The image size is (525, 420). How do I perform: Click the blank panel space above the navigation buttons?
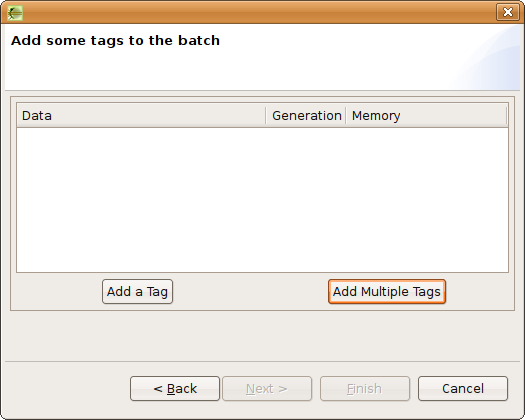point(262,336)
